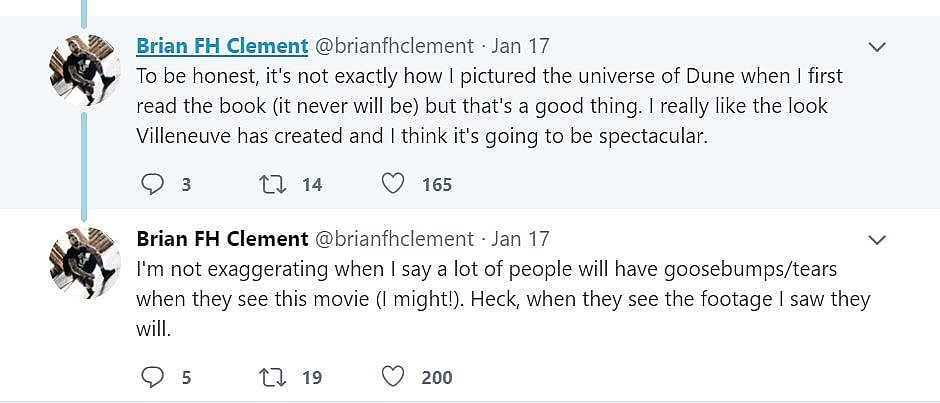Expand the options chevron on the Villeneuve tweet
This screenshot has width=940, height=403.
pos(877,47)
